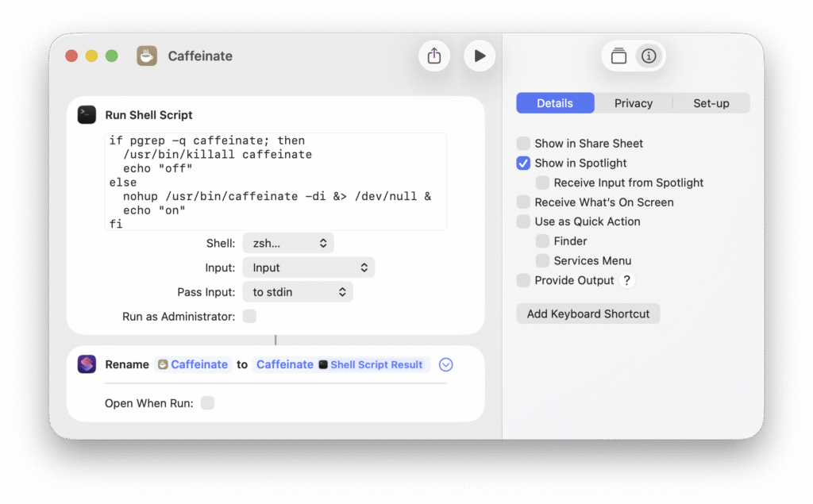Switch to the Set-up tab
This screenshot has height=504, width=813.
(711, 103)
